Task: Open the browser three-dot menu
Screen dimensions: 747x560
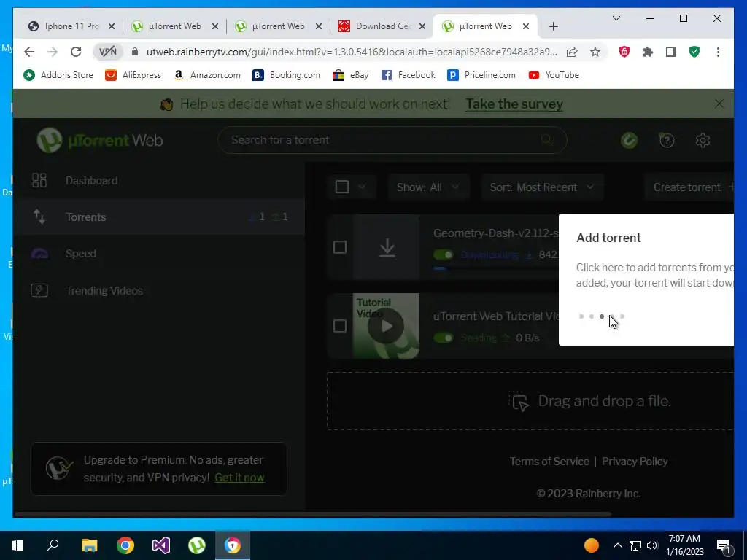Action: point(718,52)
